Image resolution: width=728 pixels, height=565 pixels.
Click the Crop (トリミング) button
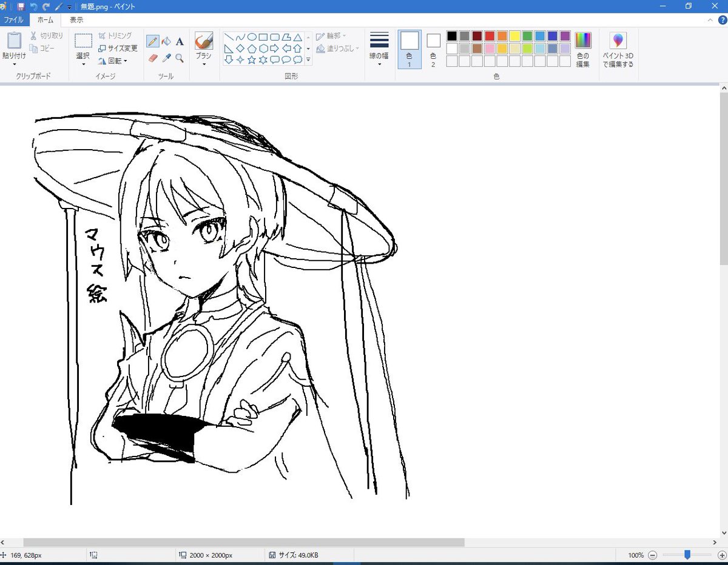115,36
